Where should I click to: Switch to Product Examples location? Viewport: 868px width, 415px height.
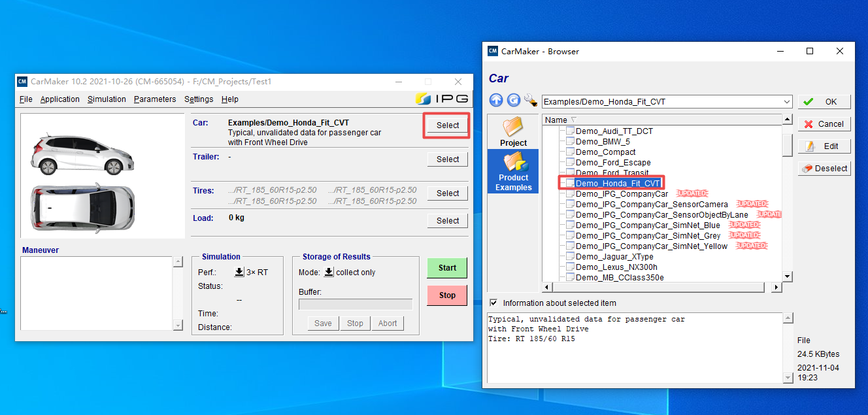[513, 171]
